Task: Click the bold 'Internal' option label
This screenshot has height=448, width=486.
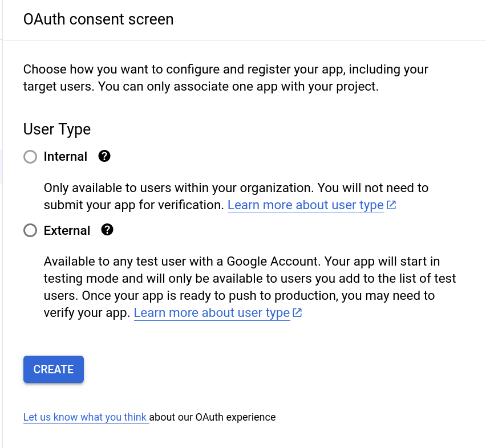Action: [x=66, y=157]
